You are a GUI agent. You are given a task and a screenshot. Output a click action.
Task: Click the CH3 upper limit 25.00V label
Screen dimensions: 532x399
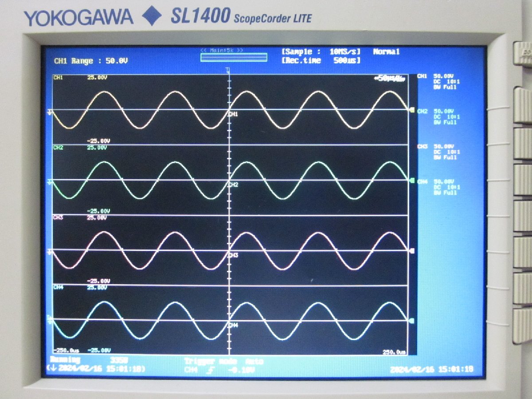[97, 218]
